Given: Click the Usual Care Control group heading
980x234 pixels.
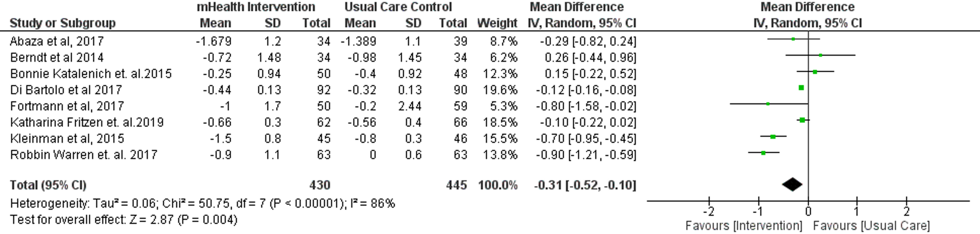Looking at the screenshot, I should [398, 7].
